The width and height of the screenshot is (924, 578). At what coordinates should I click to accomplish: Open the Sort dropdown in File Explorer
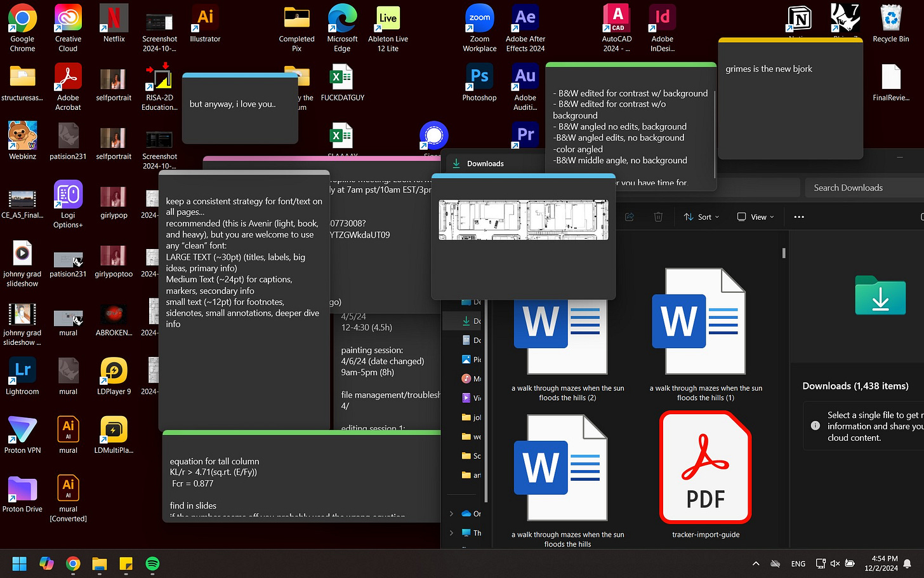point(701,217)
